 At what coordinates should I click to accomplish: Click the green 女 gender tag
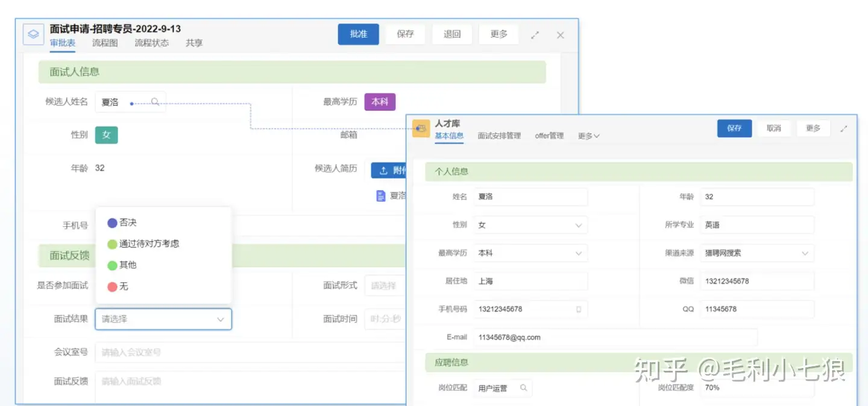click(x=107, y=135)
